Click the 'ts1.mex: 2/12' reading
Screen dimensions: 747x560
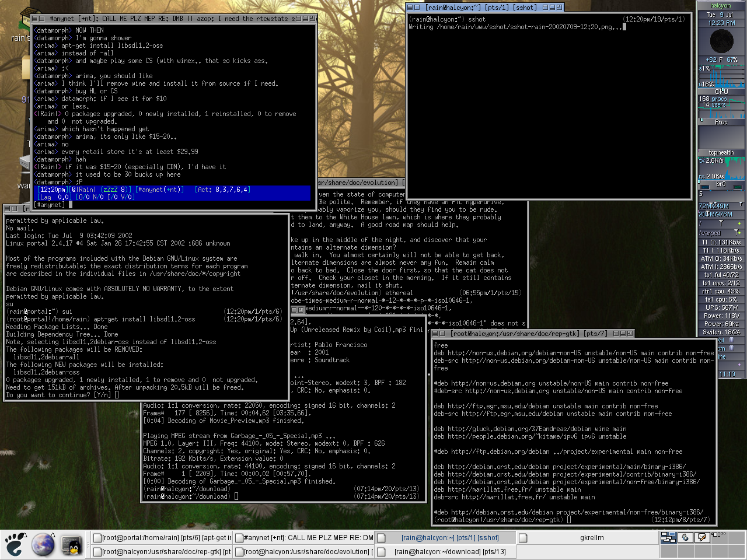[721, 283]
